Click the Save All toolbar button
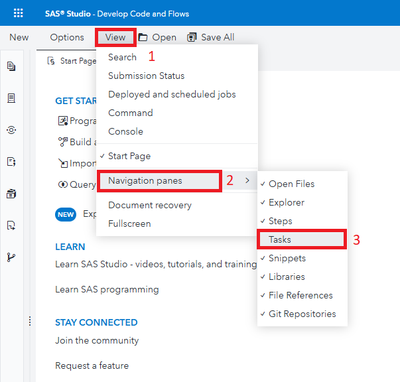400x382 pixels. click(211, 37)
